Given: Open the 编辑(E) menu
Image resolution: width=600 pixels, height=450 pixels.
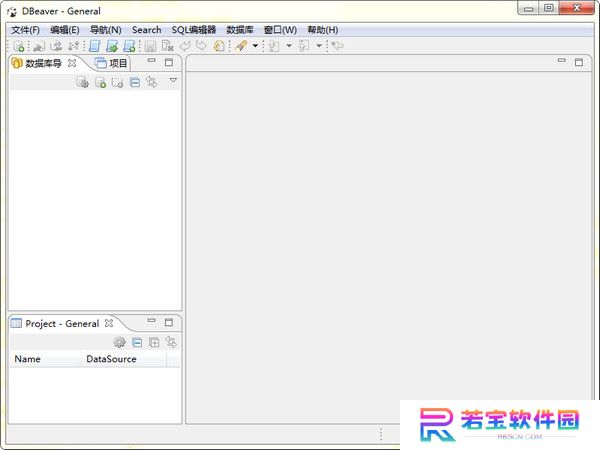Looking at the screenshot, I should [65, 30].
